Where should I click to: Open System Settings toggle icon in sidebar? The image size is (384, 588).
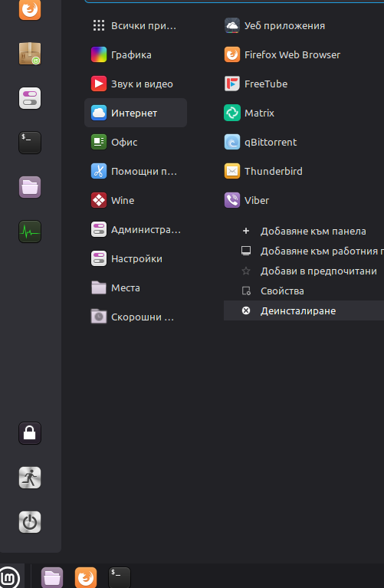[30, 98]
